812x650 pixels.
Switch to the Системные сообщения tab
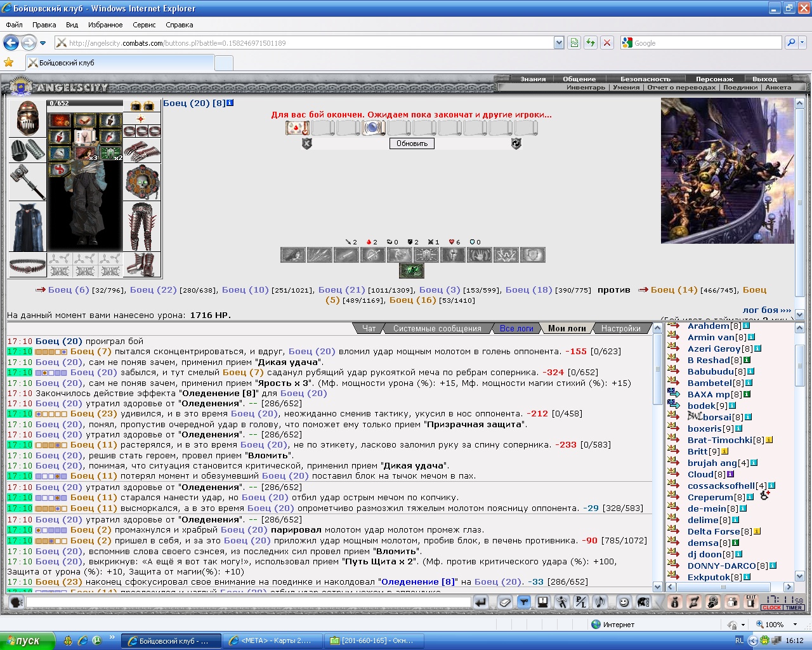[x=437, y=328]
